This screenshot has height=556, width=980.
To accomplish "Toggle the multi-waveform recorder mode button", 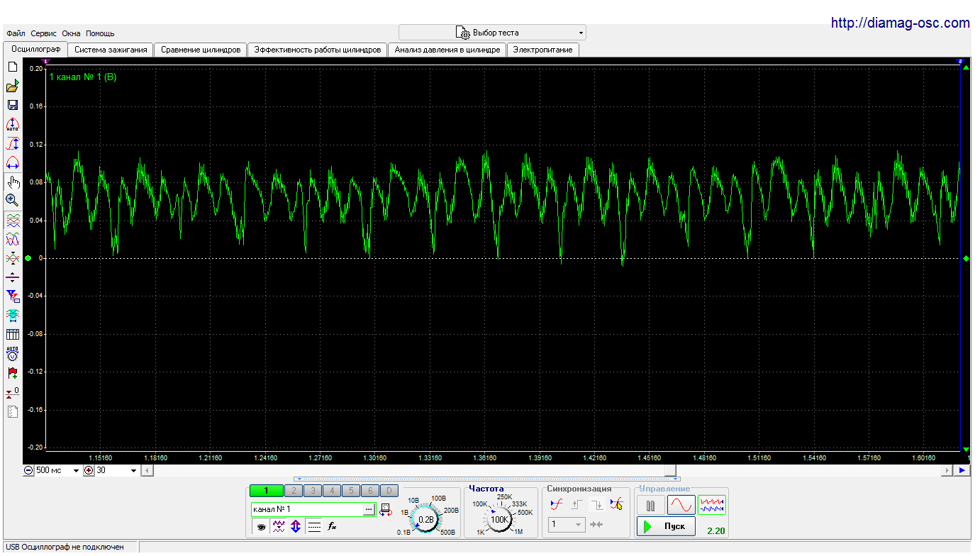I will 712,505.
